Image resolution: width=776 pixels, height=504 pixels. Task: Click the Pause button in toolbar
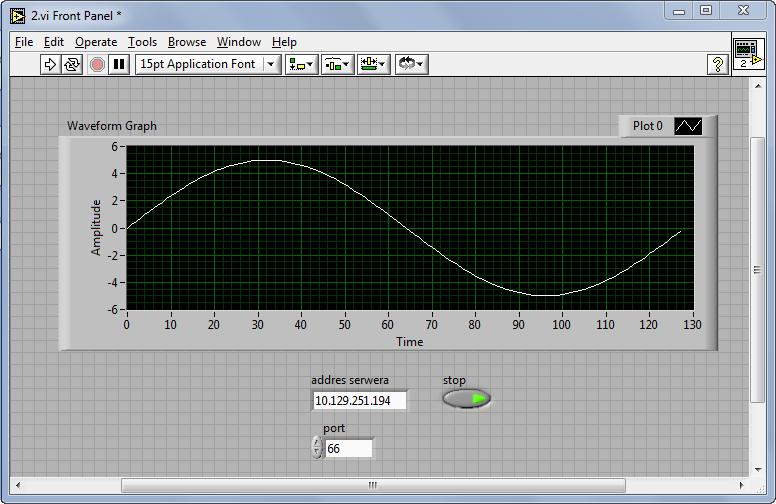click(x=119, y=64)
